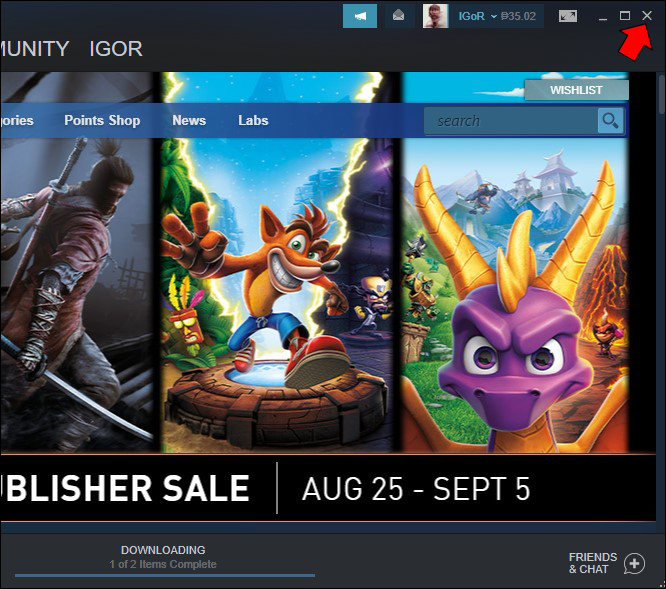Image resolution: width=666 pixels, height=589 pixels.
Task: Click the Publisher Sale banner
Action: coord(328,488)
